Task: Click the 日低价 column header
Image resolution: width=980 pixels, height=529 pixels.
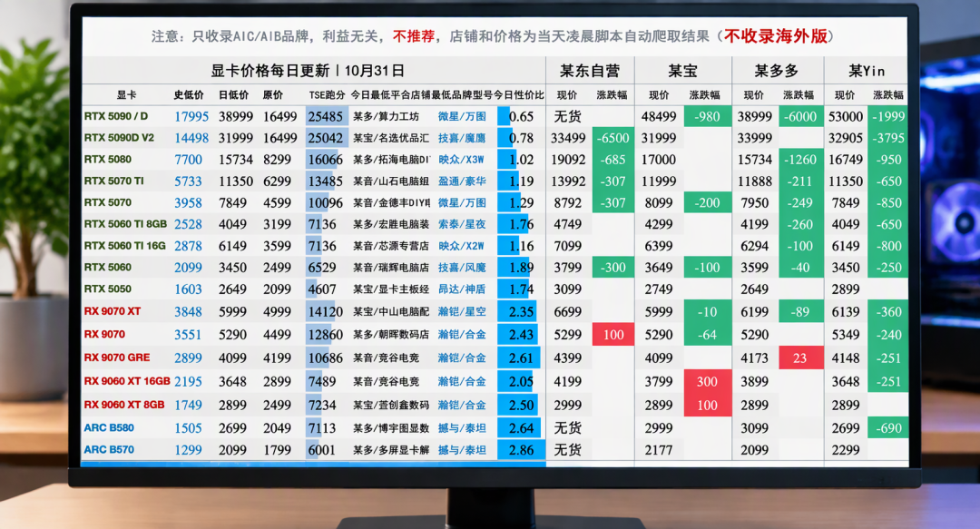Action: [233, 95]
